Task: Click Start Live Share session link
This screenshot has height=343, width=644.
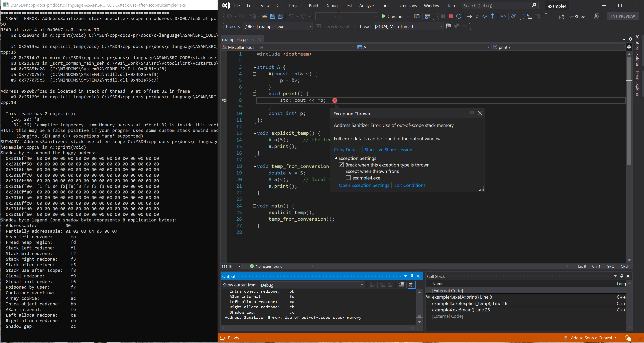Action: coord(390,150)
